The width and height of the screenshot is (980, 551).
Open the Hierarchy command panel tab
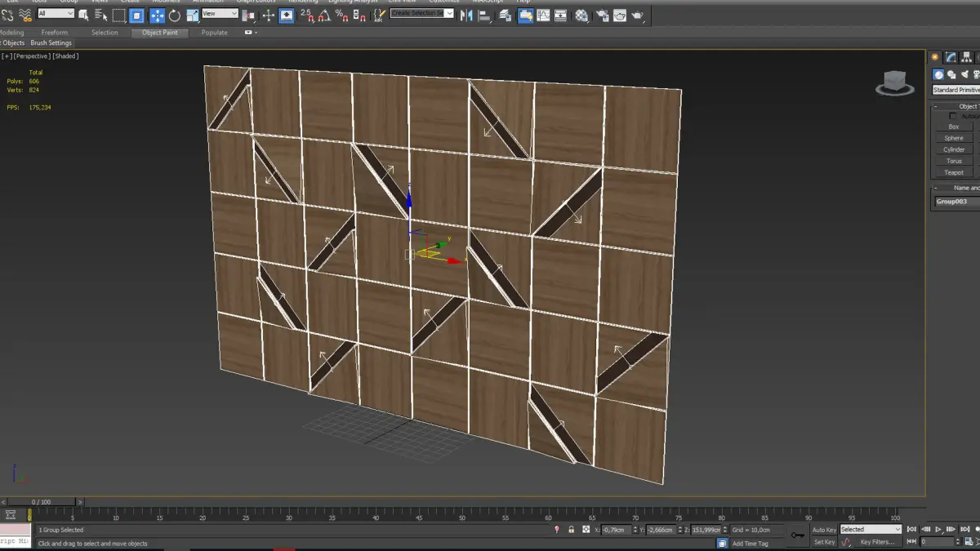[968, 57]
